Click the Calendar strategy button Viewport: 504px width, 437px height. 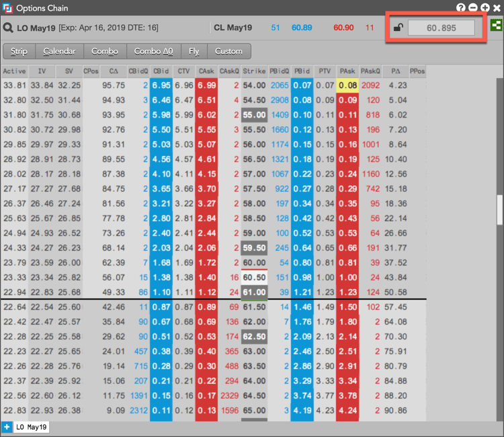pos(59,52)
